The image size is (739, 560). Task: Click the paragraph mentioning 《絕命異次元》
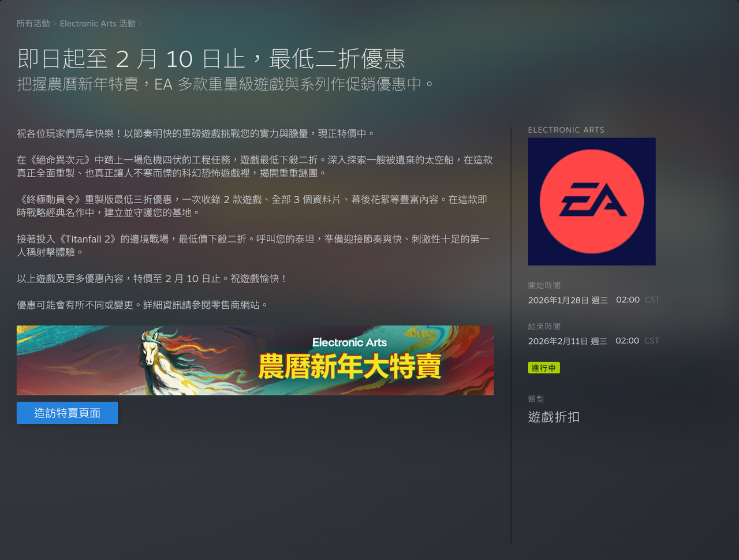(x=255, y=166)
